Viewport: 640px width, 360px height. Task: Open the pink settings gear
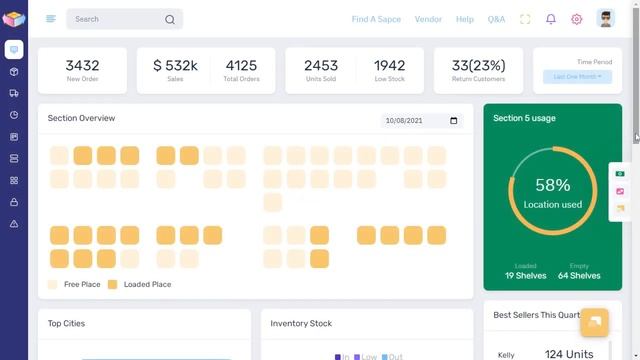point(576,19)
